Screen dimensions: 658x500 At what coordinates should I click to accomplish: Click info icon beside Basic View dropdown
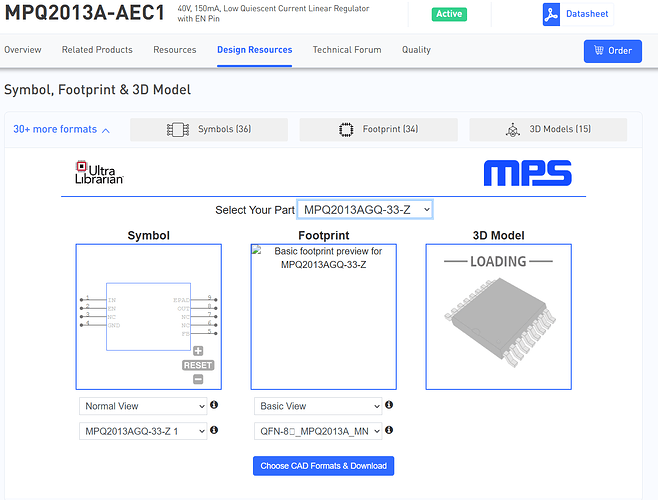coord(389,405)
